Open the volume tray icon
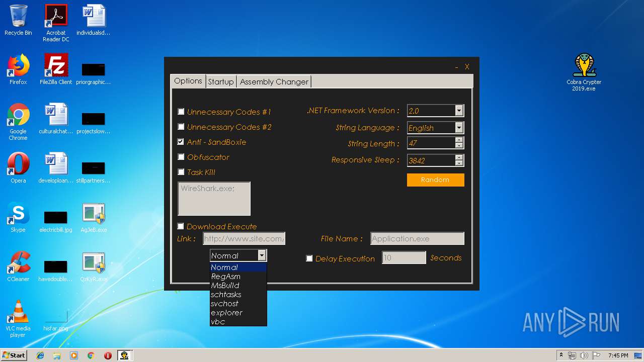Image resolution: width=644 pixels, height=362 pixels. [x=584, y=355]
